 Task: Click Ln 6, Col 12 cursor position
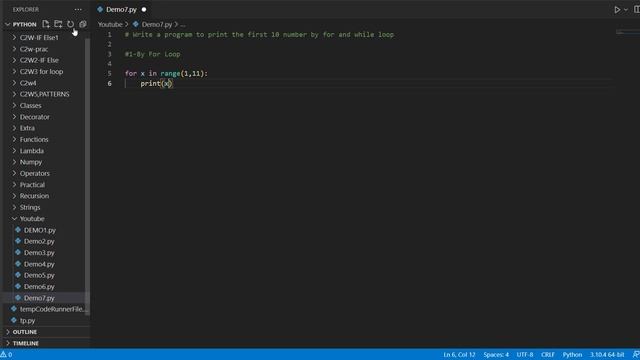coord(459,354)
